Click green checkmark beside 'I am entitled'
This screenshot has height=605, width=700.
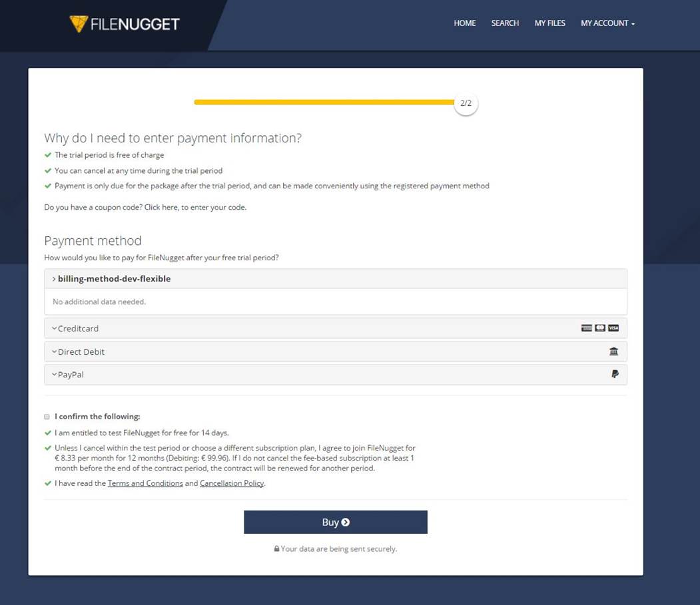pyautogui.click(x=48, y=433)
